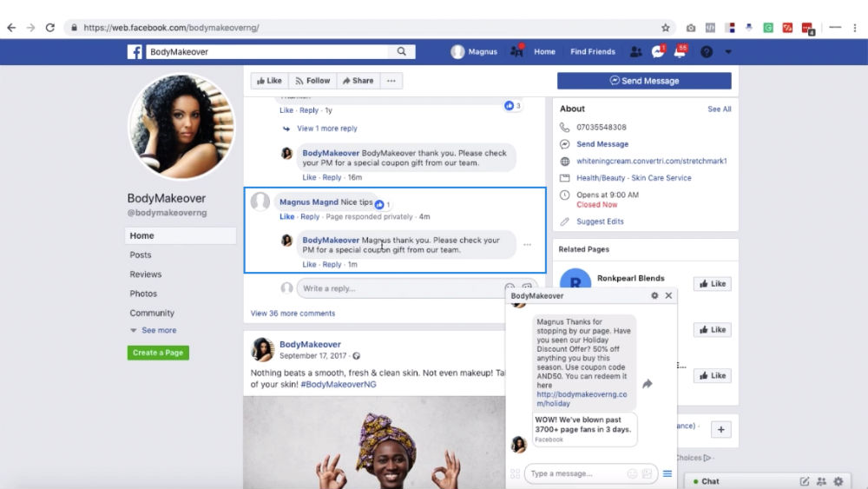The height and width of the screenshot is (489, 868).
Task: Click the Send Message button
Action: 644,81
